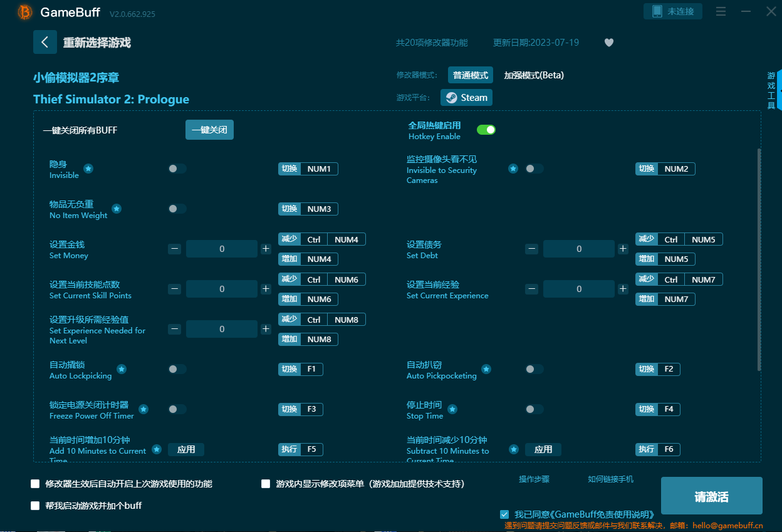The width and height of the screenshot is (782, 532).
Task: Decrease Set Money with minus button
Action: click(x=175, y=249)
